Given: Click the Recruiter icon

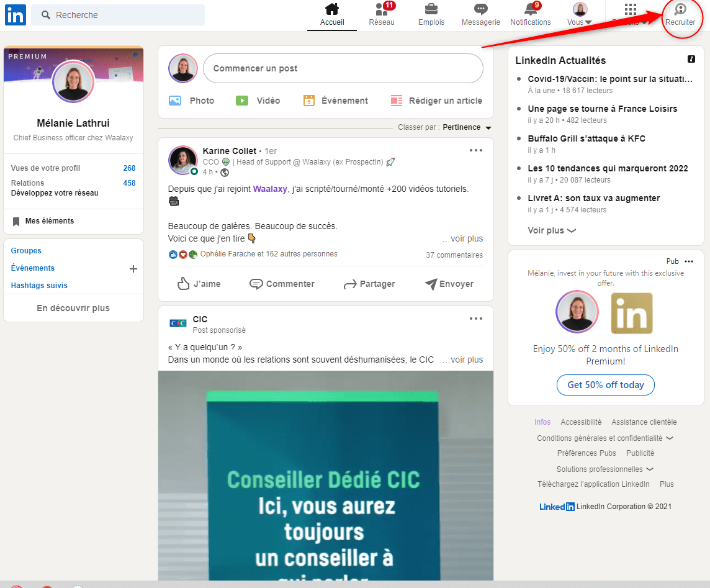Looking at the screenshot, I should point(681,14).
